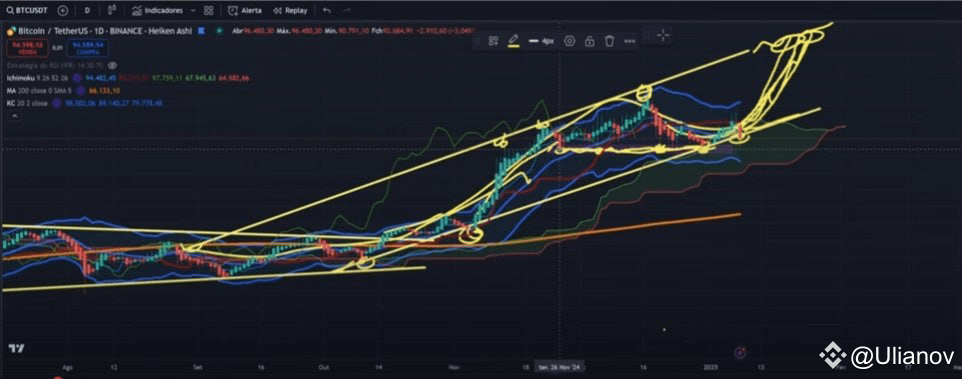Select the KC 20 2 close legend

[27, 104]
